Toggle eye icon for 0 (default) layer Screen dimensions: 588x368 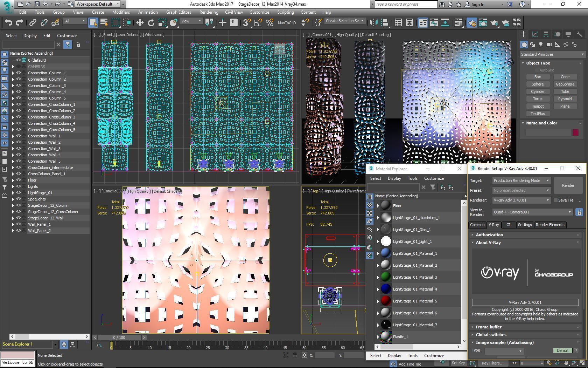click(x=19, y=60)
